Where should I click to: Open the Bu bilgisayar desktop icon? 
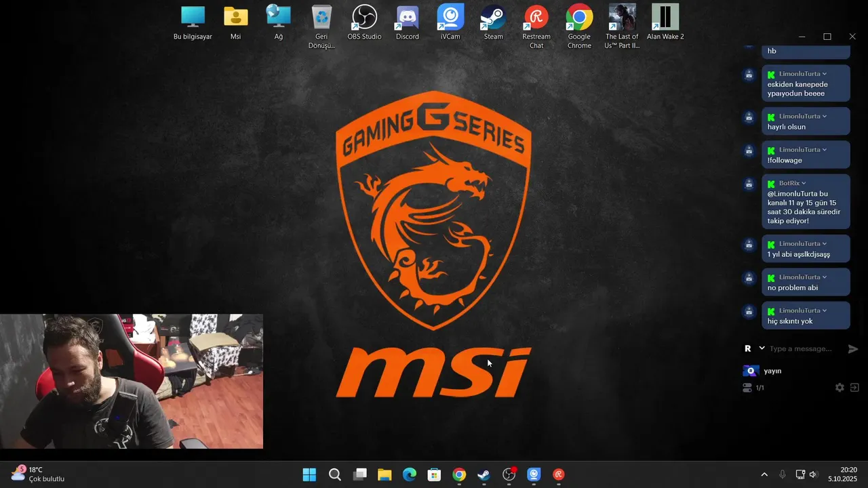click(x=193, y=23)
